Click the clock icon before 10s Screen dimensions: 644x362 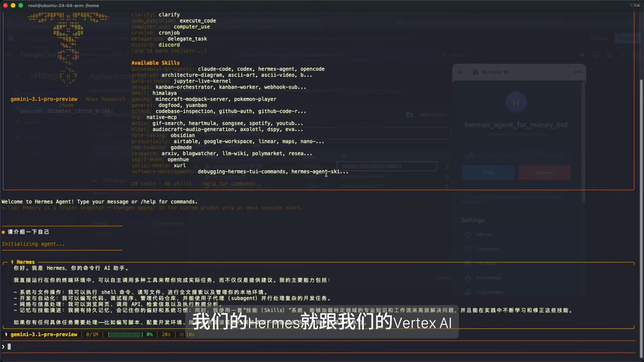click(x=182, y=334)
